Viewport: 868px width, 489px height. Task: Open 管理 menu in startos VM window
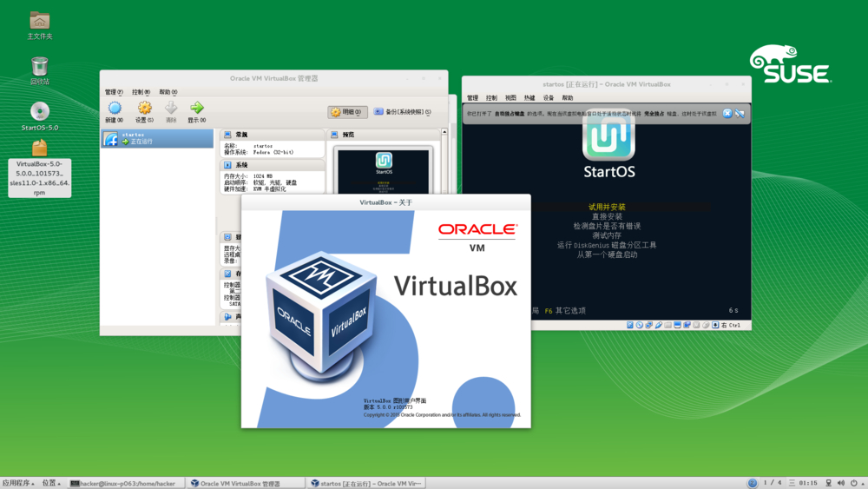pos(472,98)
